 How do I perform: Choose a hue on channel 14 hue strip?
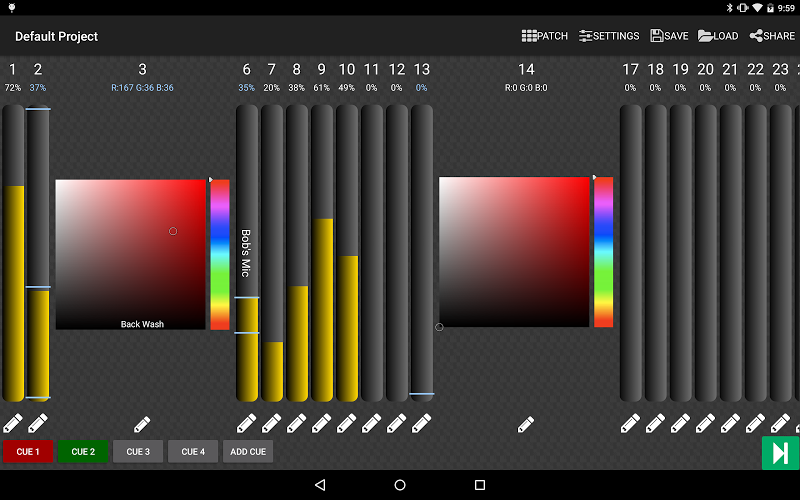[604, 252]
